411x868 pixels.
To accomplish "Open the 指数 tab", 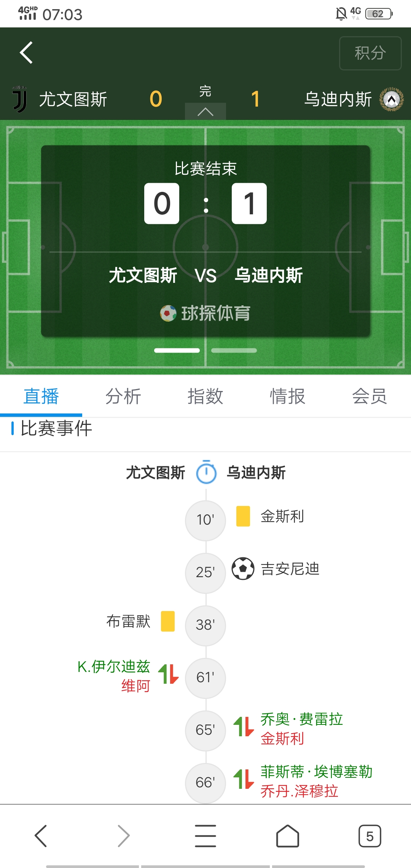I will point(205,396).
